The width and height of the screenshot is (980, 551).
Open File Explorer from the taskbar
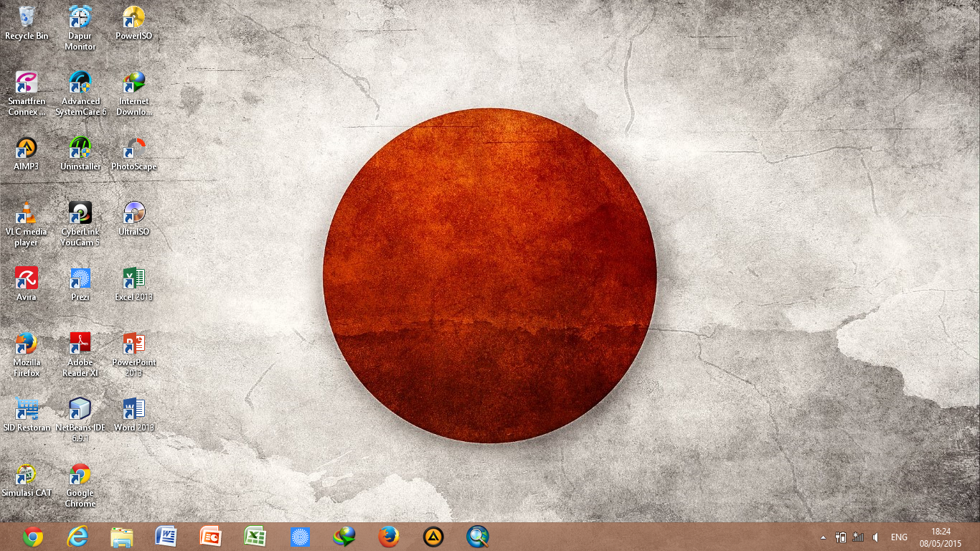point(122,537)
